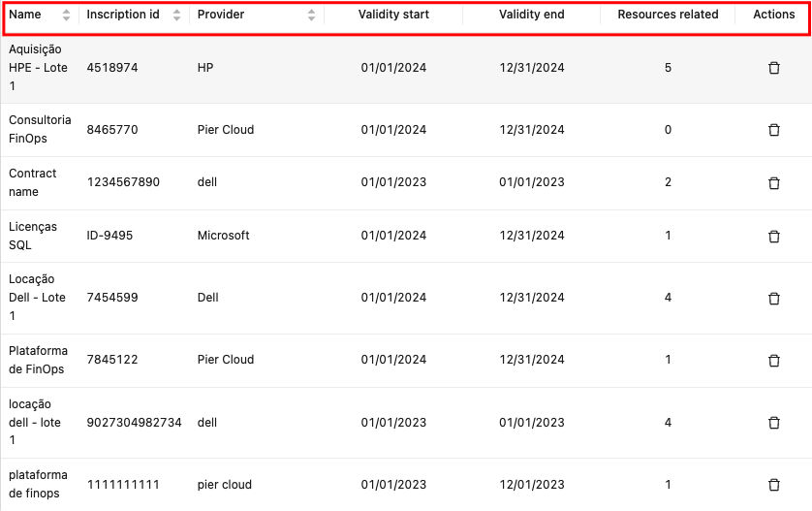812x511 pixels.
Task: Select the inscription id ID-9495 cell
Action: 109,236
